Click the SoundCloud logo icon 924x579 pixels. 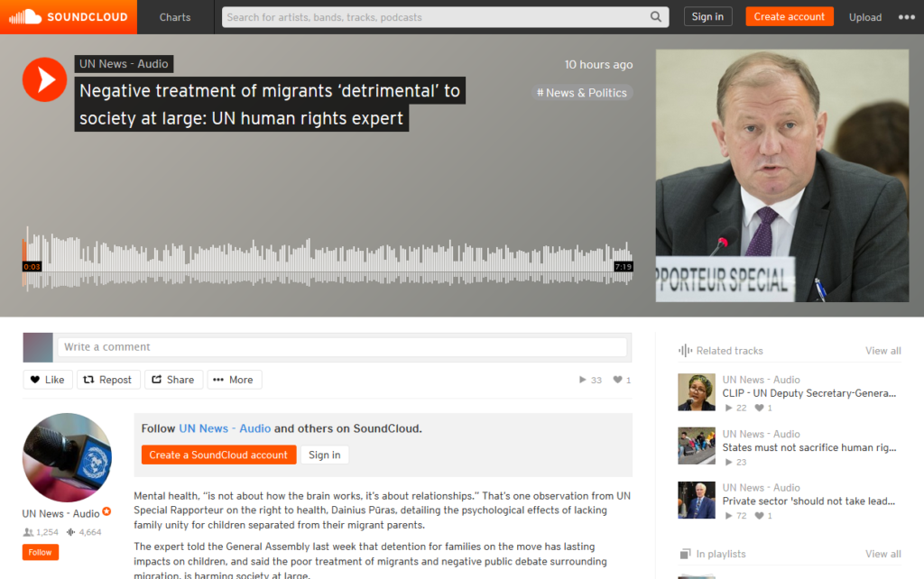24,16
